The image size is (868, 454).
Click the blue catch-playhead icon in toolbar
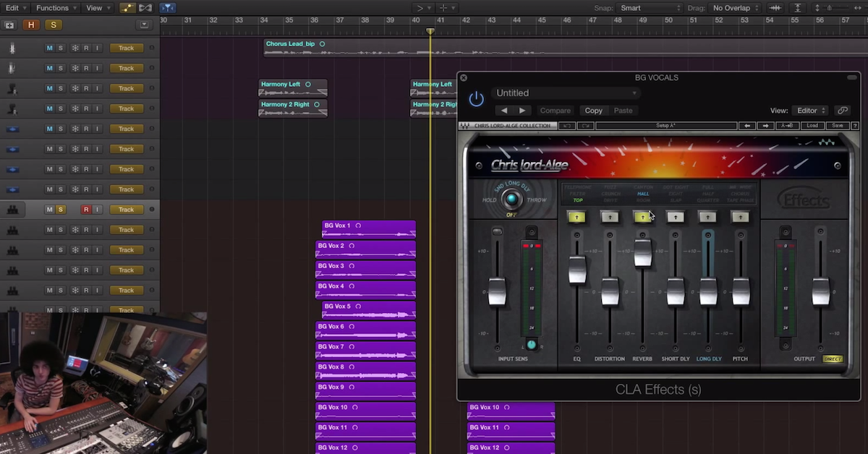pyautogui.click(x=167, y=7)
